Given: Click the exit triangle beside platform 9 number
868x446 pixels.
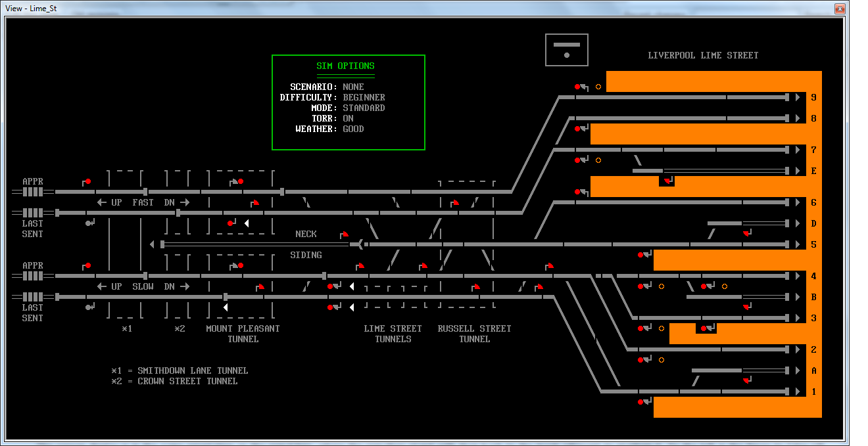Looking at the screenshot, I should coord(798,97).
